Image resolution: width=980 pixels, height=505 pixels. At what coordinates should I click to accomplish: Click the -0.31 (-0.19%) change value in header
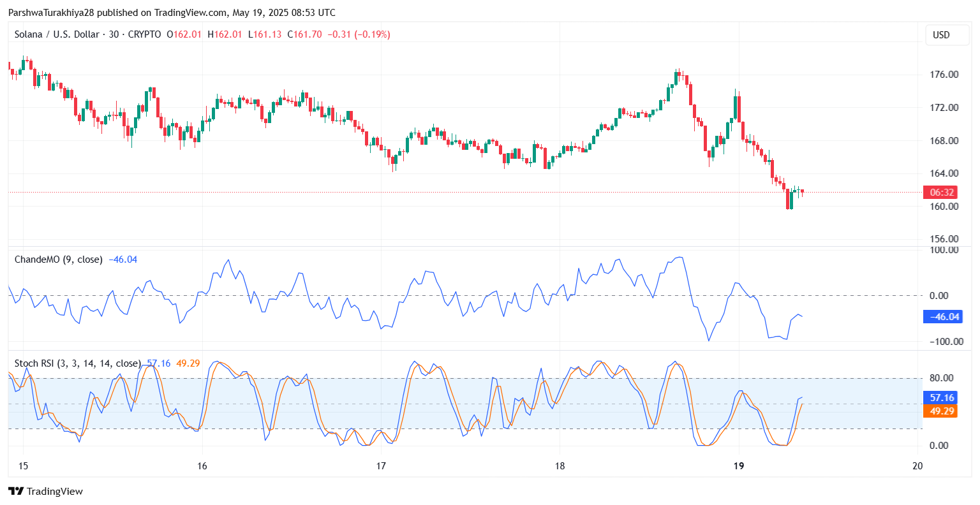[x=359, y=34]
